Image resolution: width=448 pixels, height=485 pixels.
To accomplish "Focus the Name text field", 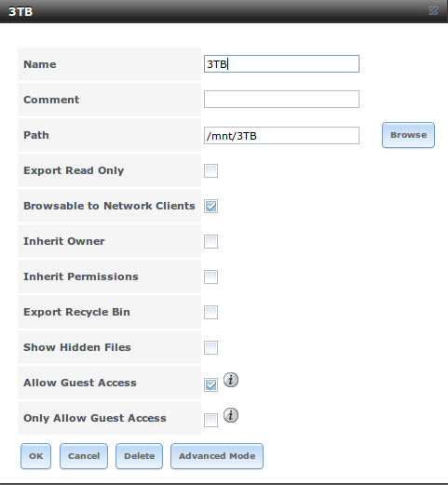I will pos(281,64).
